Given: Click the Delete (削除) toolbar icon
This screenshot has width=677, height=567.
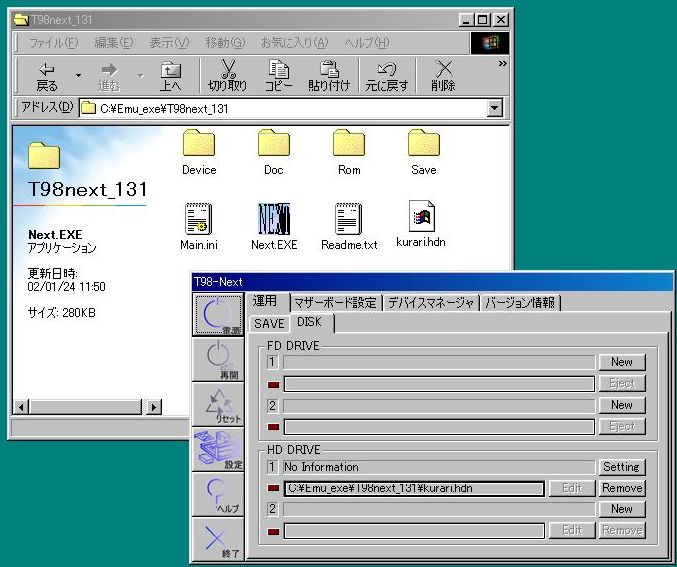Looking at the screenshot, I should tap(443, 76).
